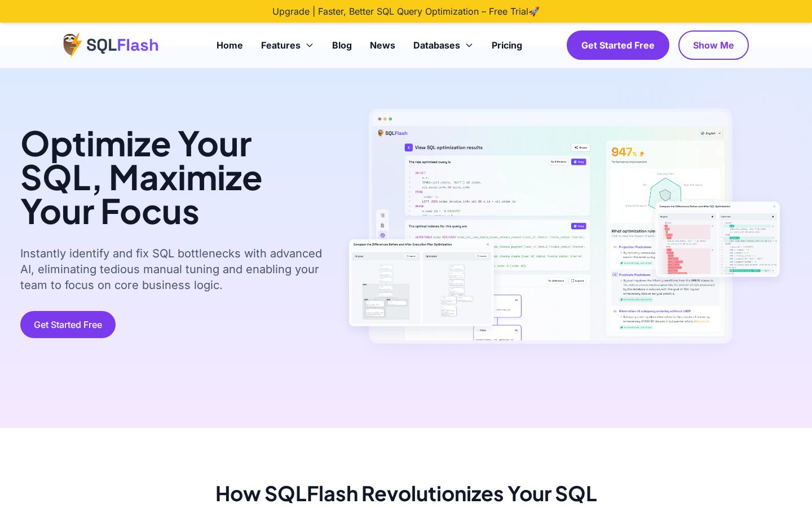Expand the Features dropdown chevron
Image resolution: width=812 pixels, height=508 pixels.
310,45
